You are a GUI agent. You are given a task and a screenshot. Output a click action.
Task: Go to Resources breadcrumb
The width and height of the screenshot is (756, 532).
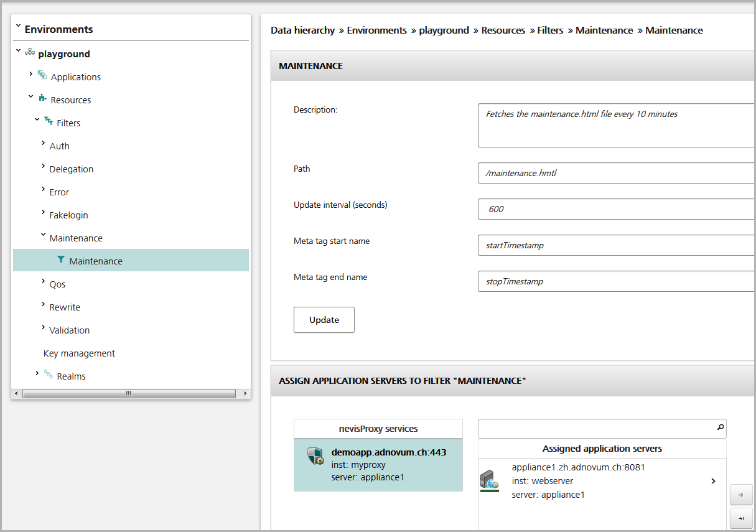pos(503,30)
